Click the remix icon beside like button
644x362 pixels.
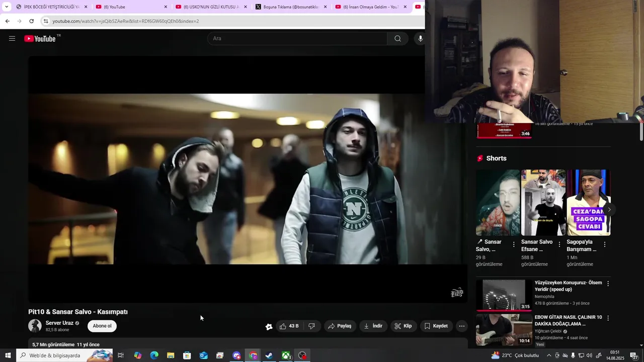[269, 326]
